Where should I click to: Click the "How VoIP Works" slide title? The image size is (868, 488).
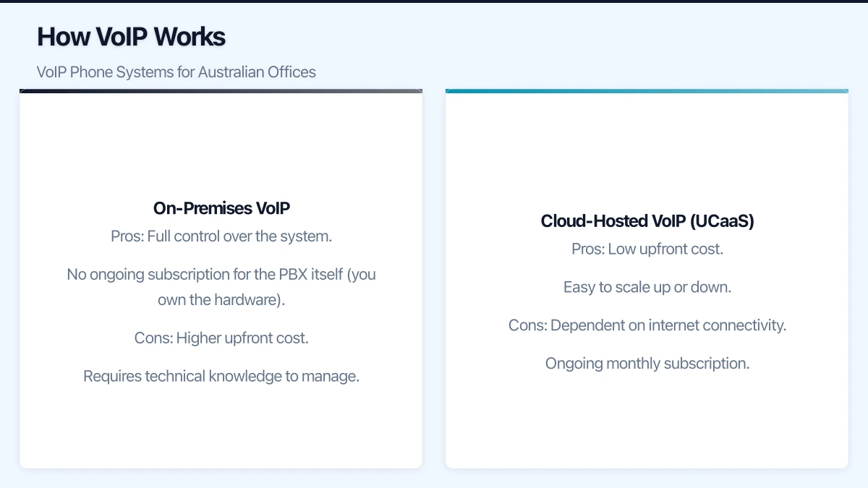[x=131, y=37]
